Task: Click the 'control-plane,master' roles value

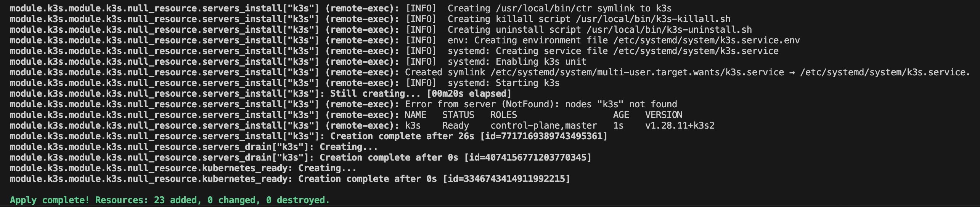Action: click(544, 126)
